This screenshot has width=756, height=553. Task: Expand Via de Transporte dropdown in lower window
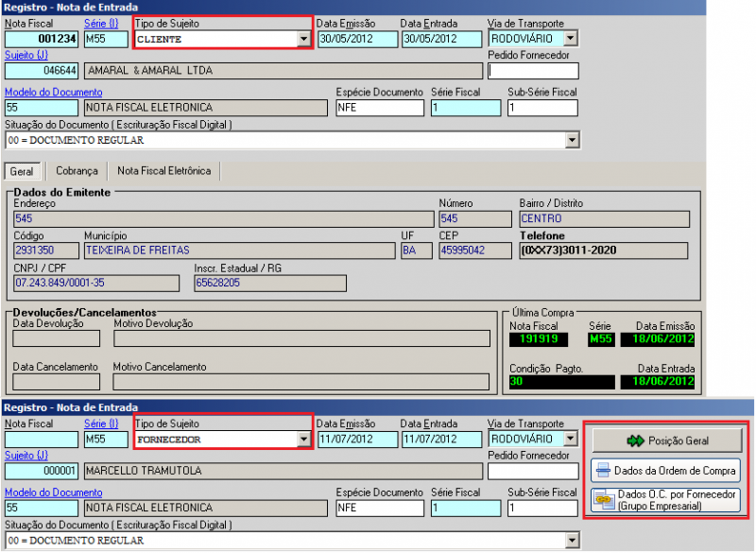571,439
